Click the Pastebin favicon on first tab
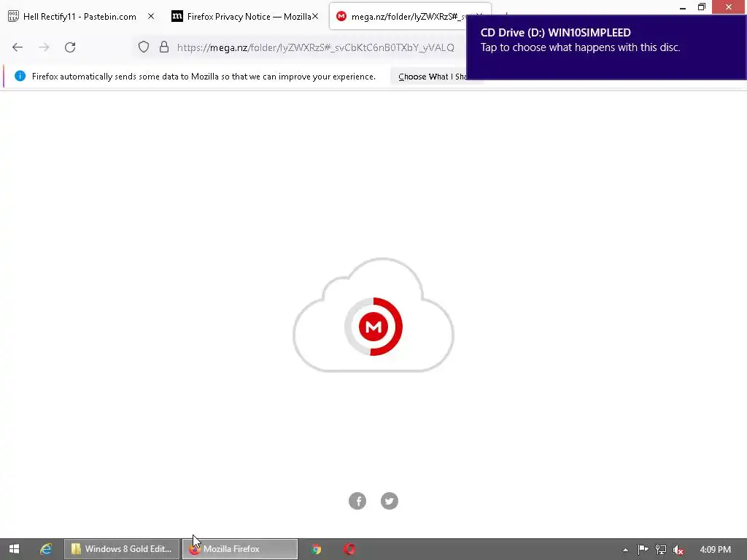747x560 pixels. (13, 16)
